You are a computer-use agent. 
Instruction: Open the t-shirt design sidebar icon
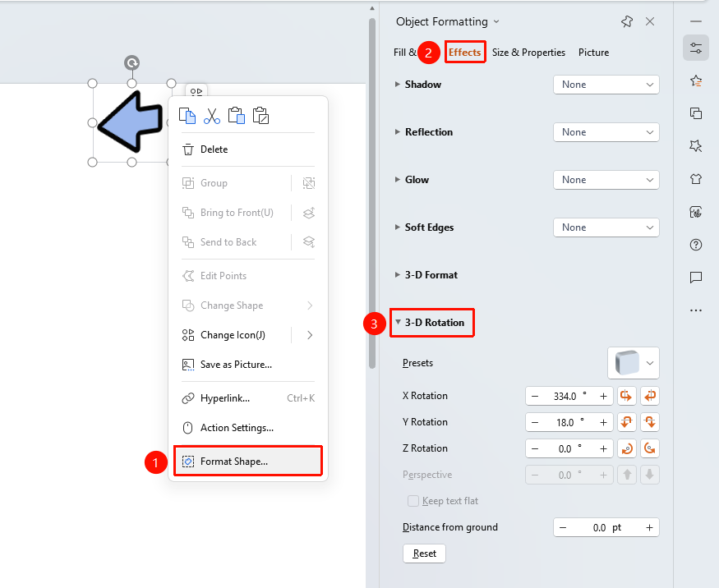(x=696, y=179)
